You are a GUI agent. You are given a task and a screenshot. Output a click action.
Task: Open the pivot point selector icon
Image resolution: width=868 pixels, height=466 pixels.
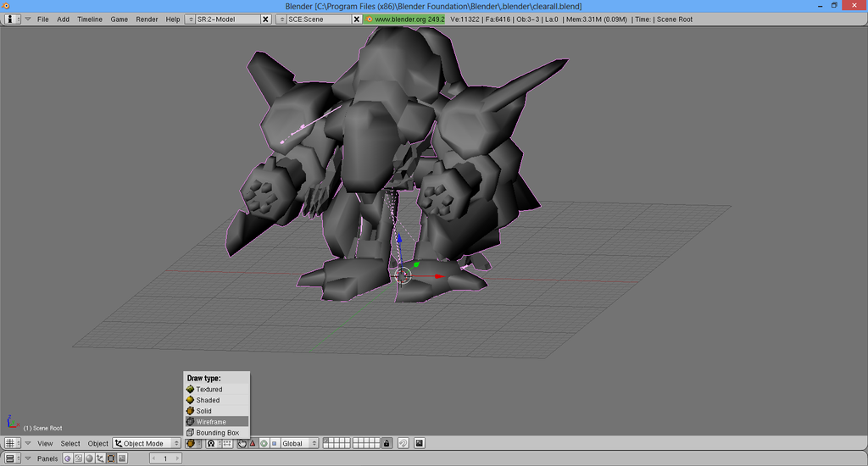point(211,443)
